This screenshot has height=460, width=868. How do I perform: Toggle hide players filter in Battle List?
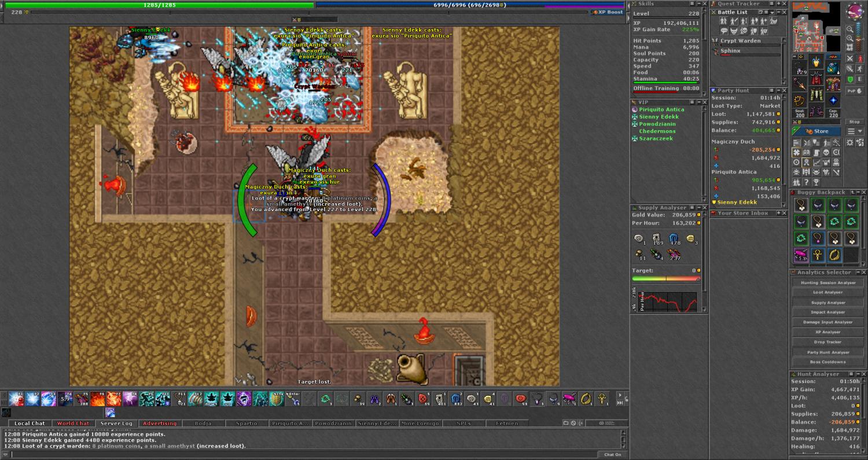724,21
